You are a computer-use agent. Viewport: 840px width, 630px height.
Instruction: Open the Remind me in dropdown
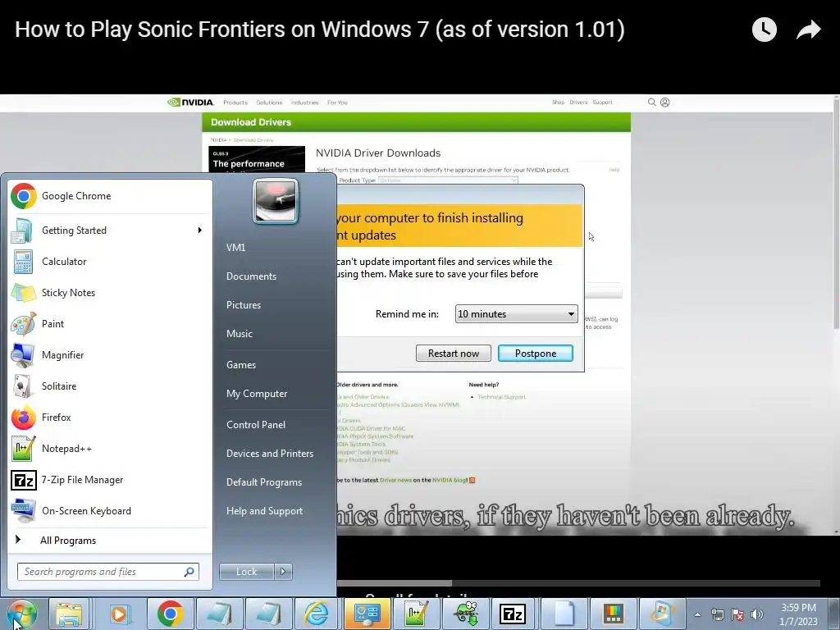pos(517,314)
